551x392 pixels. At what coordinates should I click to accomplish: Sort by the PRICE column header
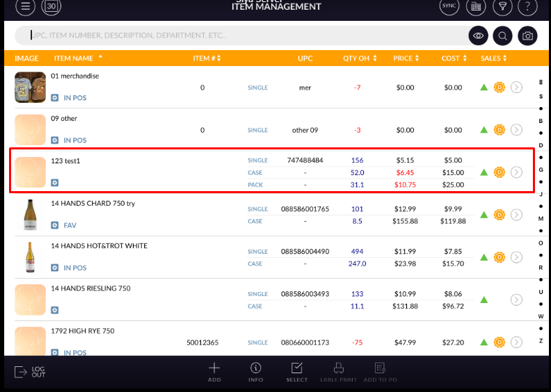[406, 58]
